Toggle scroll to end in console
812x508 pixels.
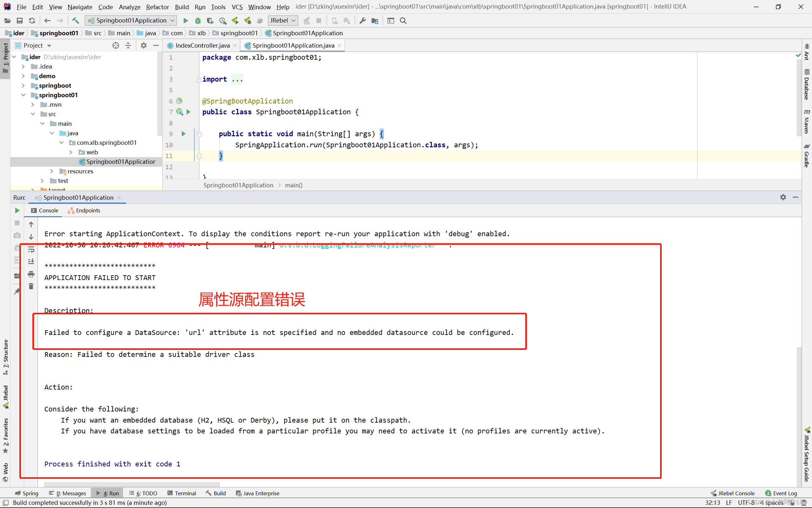tap(31, 261)
